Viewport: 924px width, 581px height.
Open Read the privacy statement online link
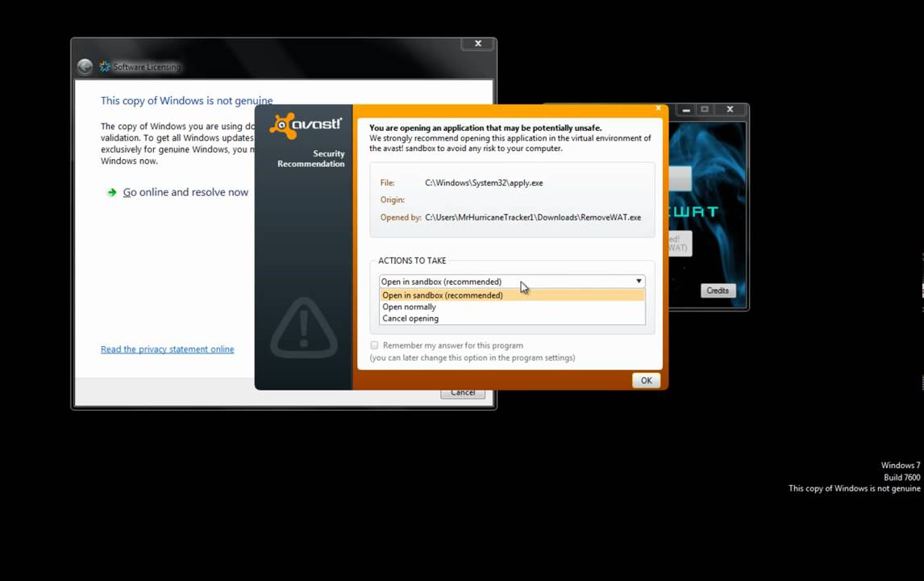pyautogui.click(x=168, y=349)
